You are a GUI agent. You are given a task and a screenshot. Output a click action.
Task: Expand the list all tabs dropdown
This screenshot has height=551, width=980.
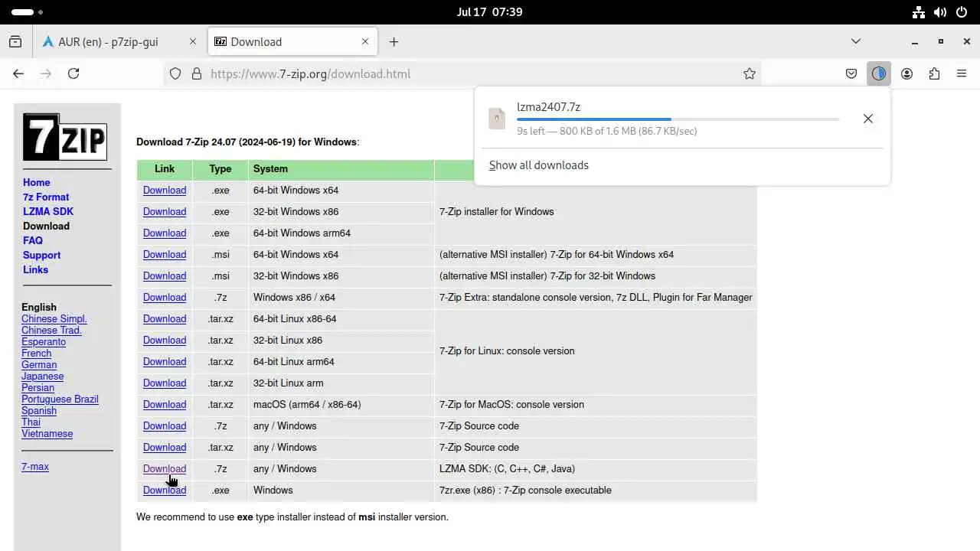click(x=856, y=41)
